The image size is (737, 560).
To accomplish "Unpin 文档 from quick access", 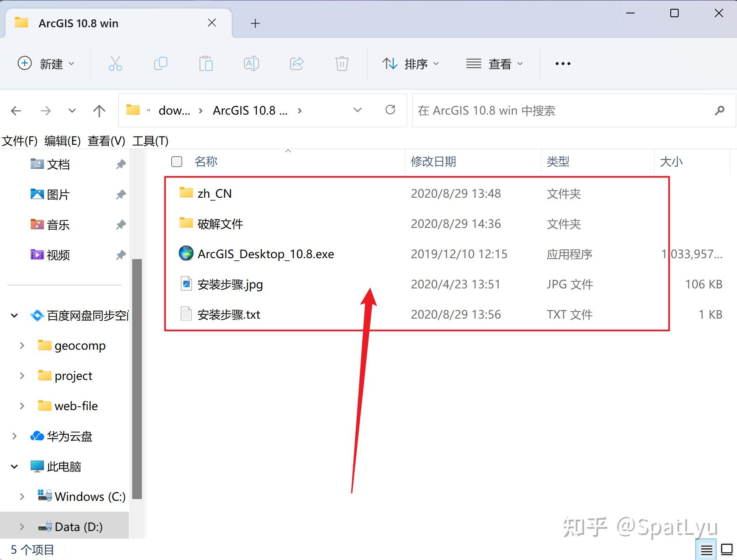I will pos(121,164).
